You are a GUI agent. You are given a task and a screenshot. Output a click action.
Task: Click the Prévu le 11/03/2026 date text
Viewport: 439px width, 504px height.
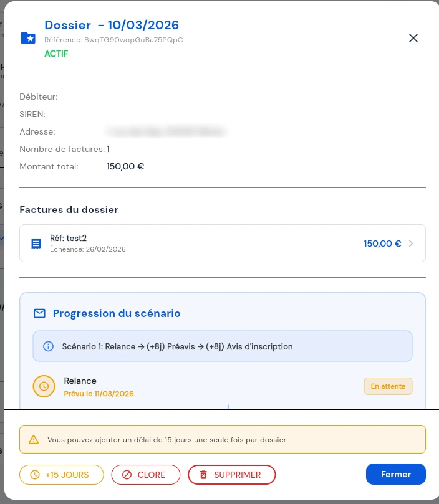click(x=99, y=394)
